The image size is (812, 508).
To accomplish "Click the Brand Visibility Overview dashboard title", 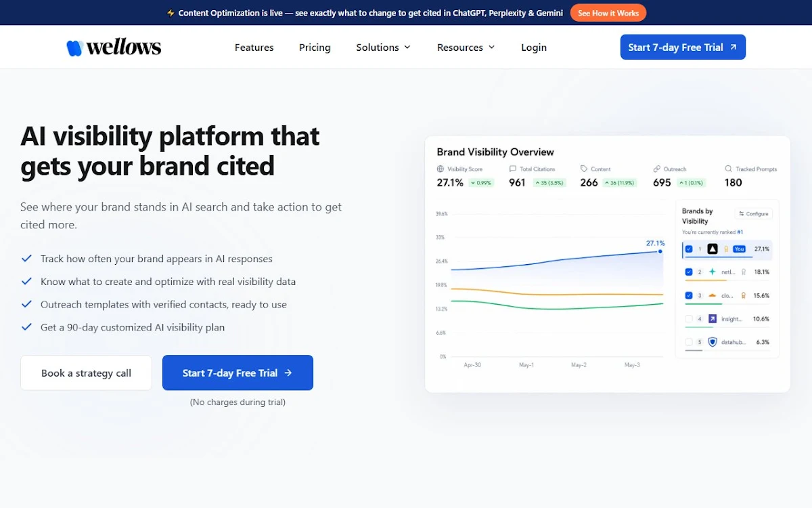I will [x=495, y=152].
